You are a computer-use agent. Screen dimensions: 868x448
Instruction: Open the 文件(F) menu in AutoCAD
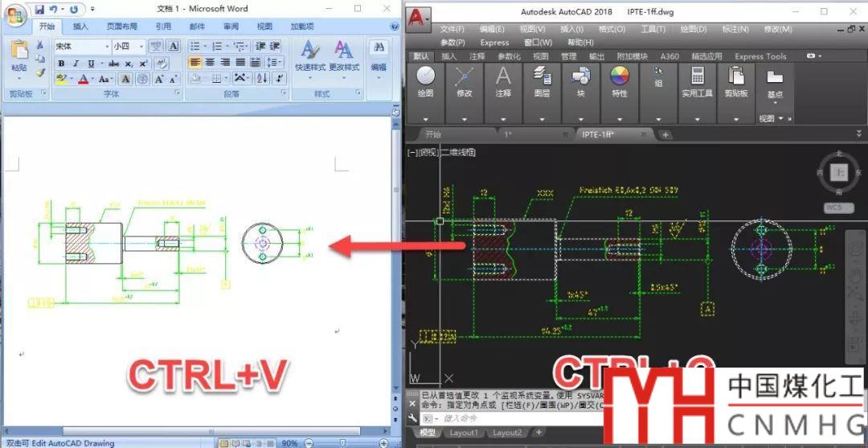coord(452,29)
